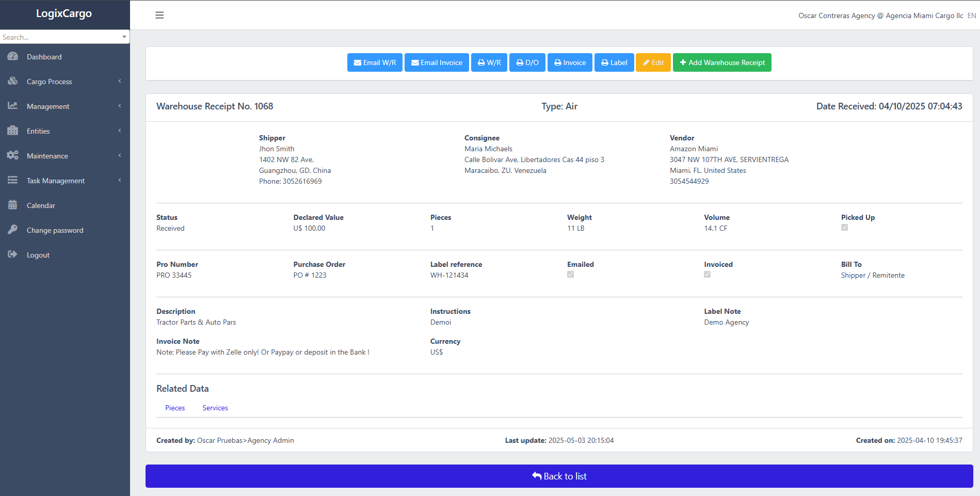Click the orange Edit button
980x496 pixels.
(x=653, y=62)
